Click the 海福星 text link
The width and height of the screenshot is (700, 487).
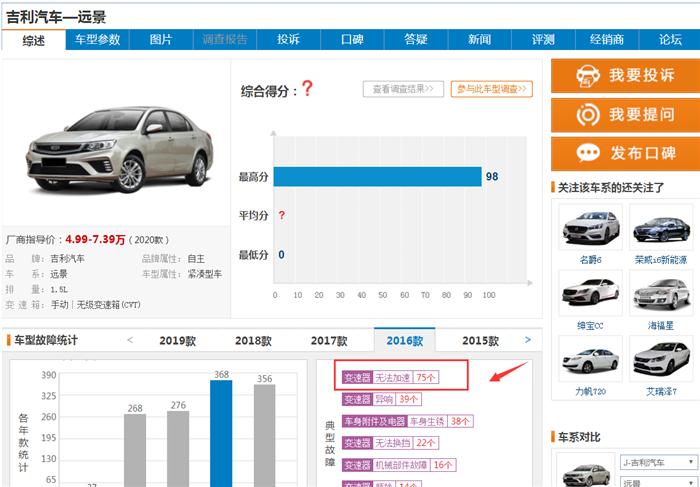pos(661,325)
